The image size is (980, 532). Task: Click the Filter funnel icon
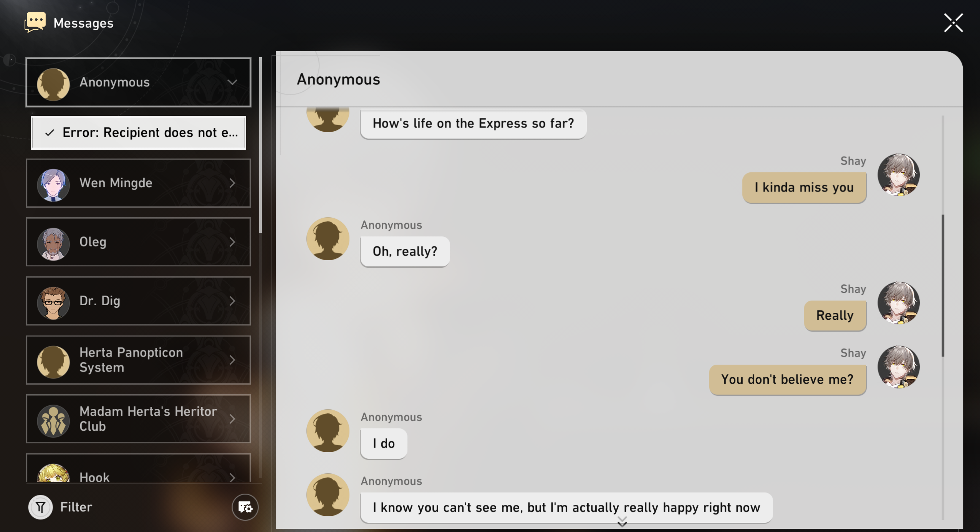(x=40, y=507)
